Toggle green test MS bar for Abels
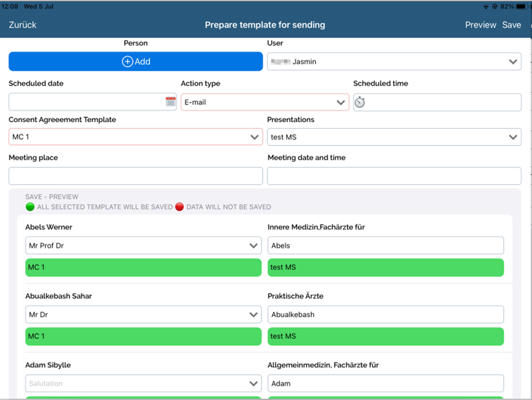 pyautogui.click(x=385, y=268)
